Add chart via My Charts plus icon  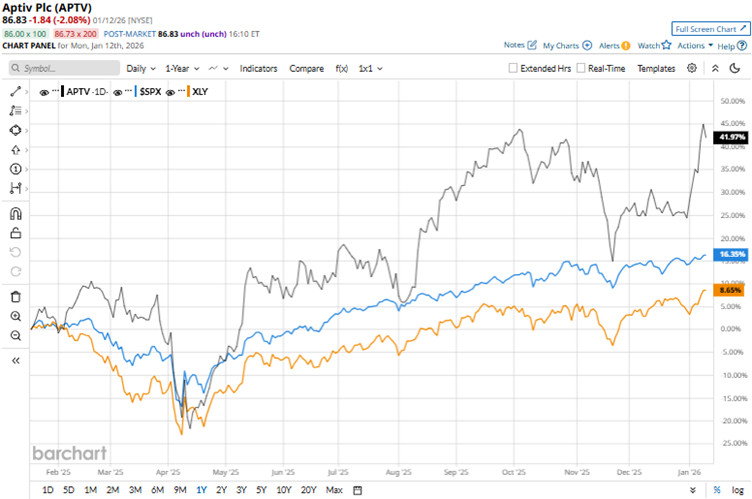point(587,45)
